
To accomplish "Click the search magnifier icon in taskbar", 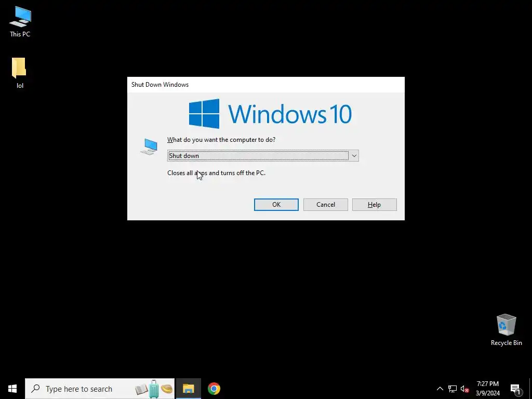I will click(x=35, y=389).
